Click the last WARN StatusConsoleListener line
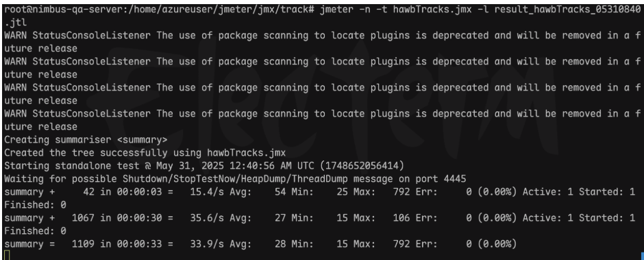 [x=323, y=120]
